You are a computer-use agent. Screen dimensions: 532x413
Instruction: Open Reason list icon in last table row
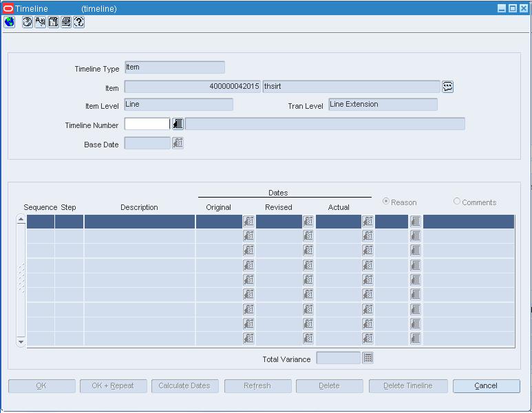coord(415,339)
